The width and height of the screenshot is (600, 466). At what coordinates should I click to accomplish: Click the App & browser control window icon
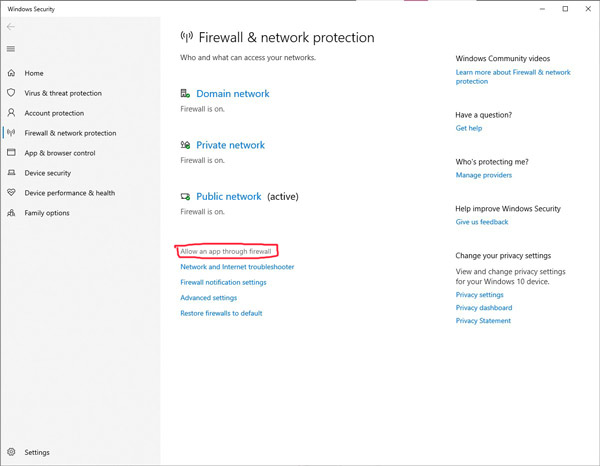(x=11, y=152)
